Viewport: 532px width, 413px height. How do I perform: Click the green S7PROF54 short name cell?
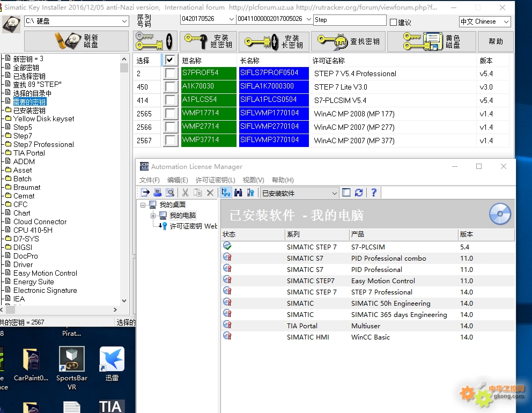(209, 73)
